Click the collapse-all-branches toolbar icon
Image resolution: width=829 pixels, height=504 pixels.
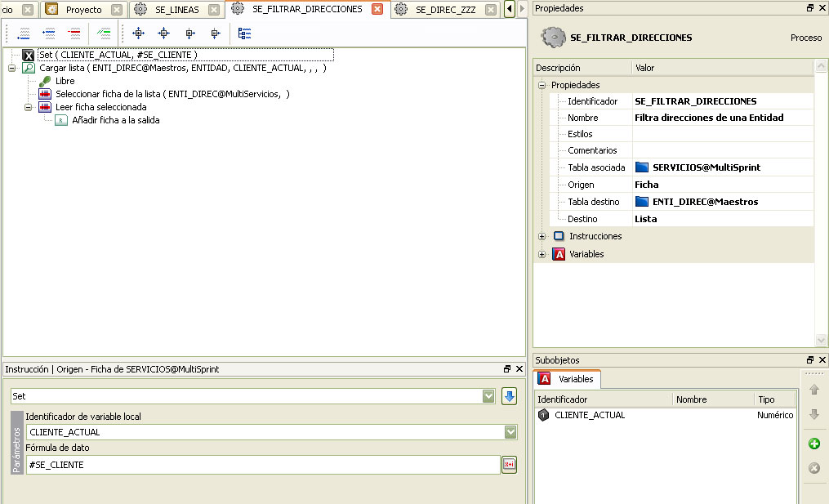[164, 33]
